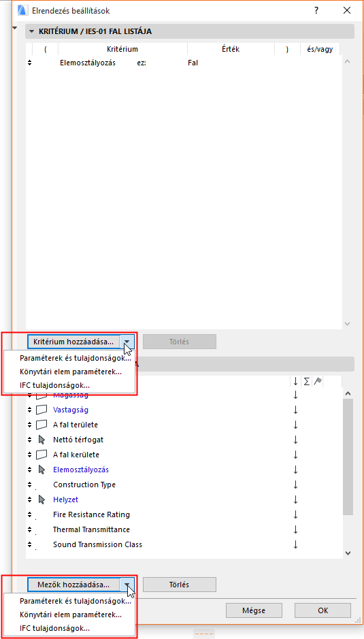This screenshot has width=364, height=639.
Task: Toggle sort arrow for A fal kerülete row
Action: (295, 455)
